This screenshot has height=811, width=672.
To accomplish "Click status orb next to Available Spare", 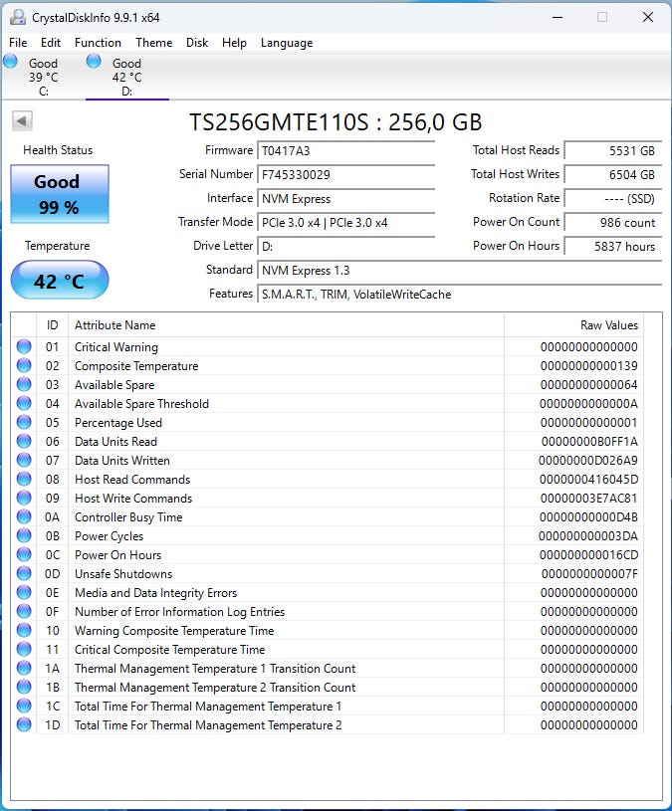I will (24, 384).
